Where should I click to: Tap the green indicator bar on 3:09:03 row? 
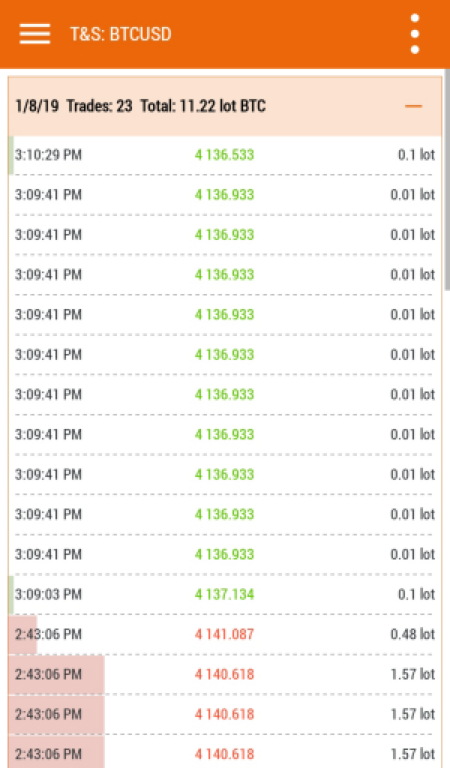coord(11,594)
